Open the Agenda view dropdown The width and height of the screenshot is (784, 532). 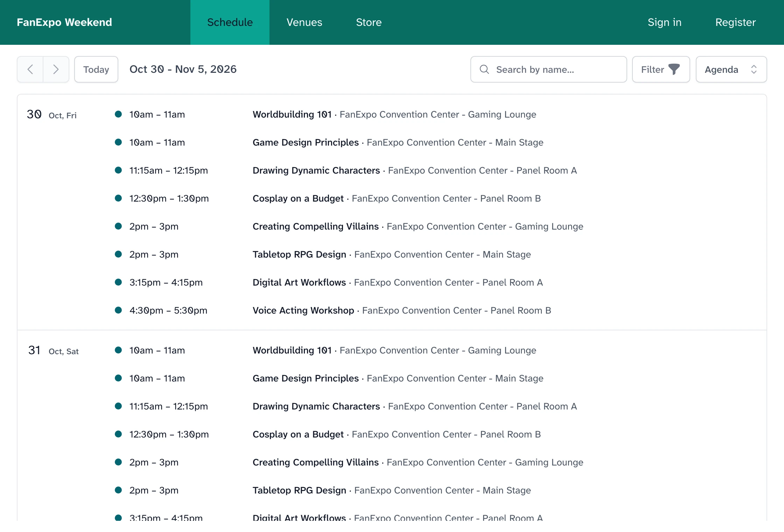pyautogui.click(x=731, y=69)
